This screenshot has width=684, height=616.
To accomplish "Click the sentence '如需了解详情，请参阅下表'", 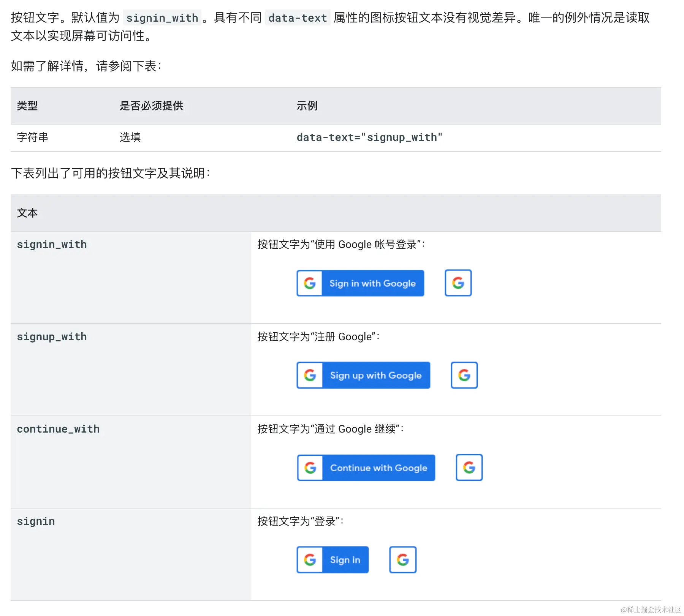I will point(86,66).
